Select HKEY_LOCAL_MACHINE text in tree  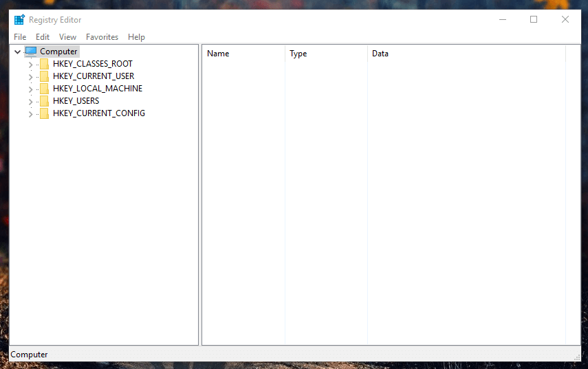(x=98, y=89)
